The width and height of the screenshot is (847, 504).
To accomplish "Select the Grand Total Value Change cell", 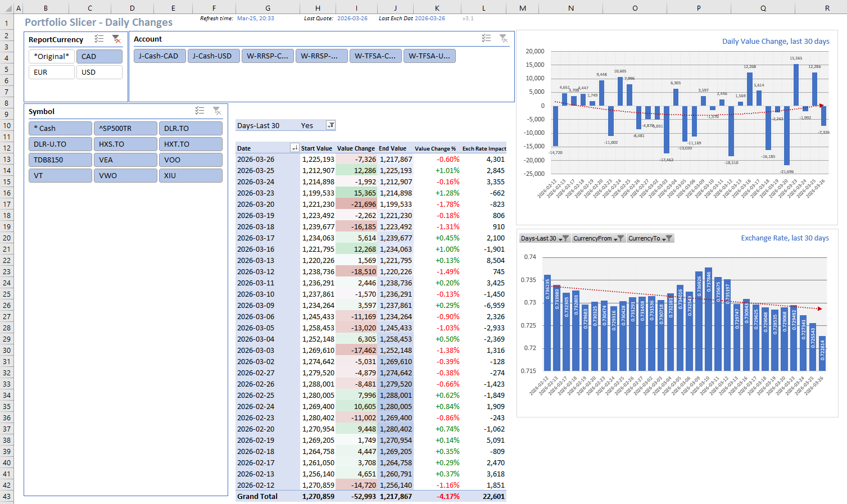I will (356, 497).
